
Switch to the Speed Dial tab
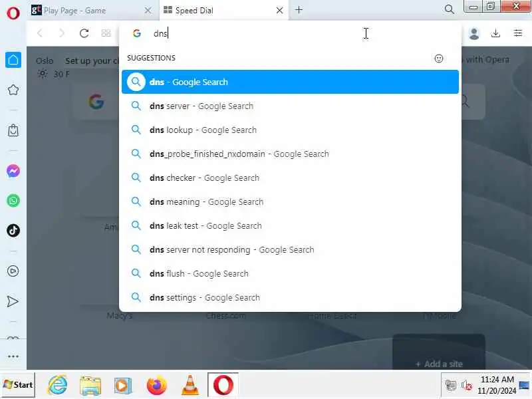point(224,11)
